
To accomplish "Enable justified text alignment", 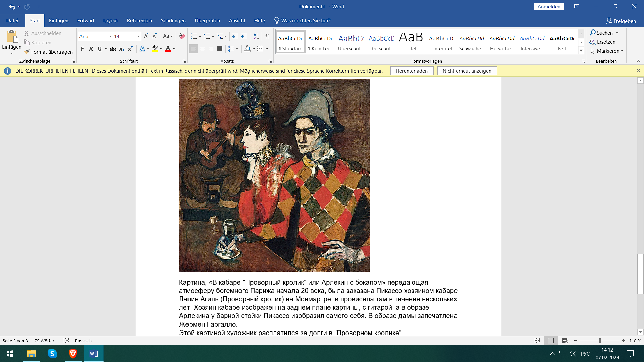I will (220, 49).
